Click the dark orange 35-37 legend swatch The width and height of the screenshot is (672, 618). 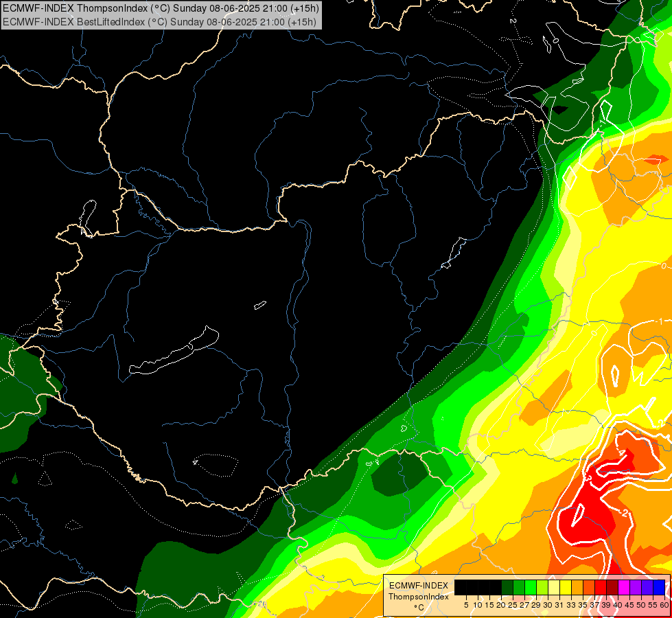tap(588, 587)
